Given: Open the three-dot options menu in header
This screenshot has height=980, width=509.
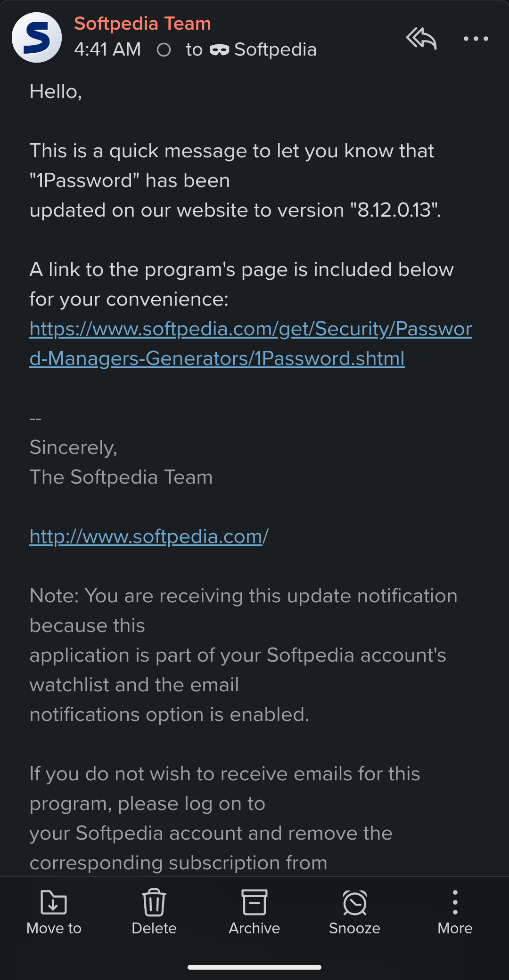Looking at the screenshot, I should [476, 39].
